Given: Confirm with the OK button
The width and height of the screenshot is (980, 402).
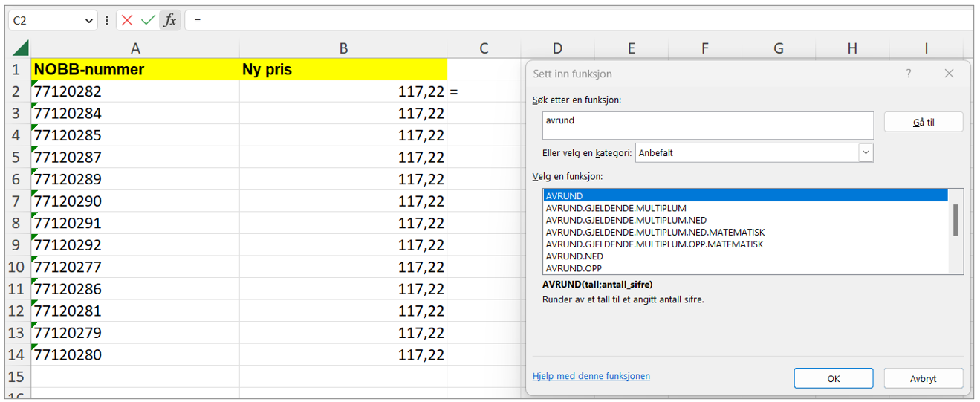Looking at the screenshot, I should (x=833, y=378).
